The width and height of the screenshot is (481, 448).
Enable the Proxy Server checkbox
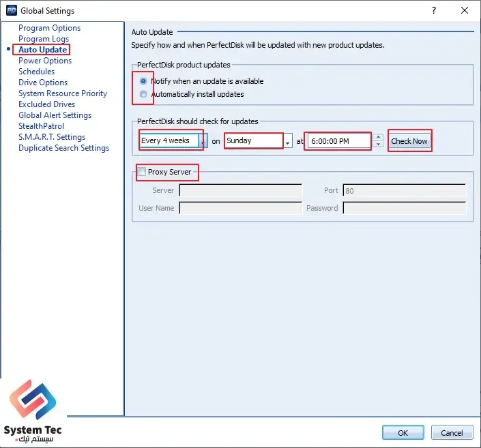click(x=142, y=171)
